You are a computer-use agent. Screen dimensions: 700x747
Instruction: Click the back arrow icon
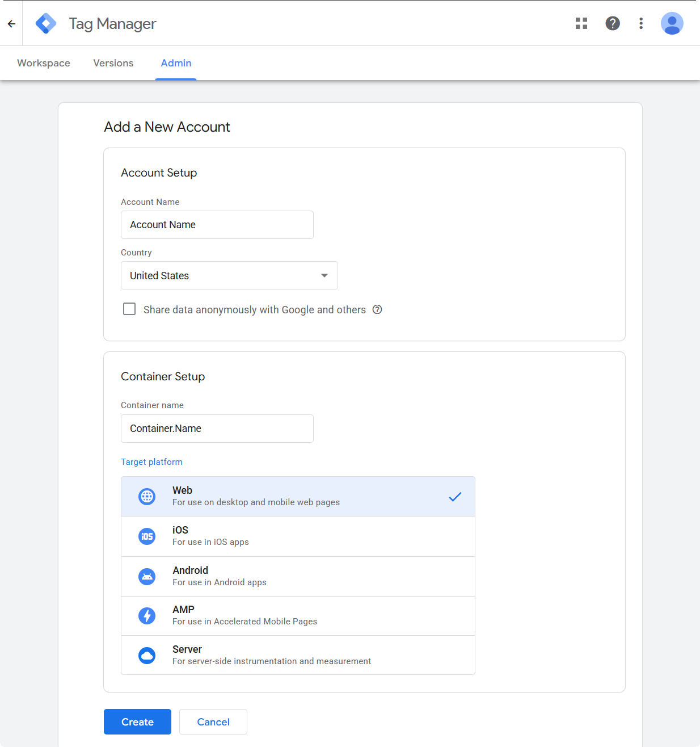click(11, 24)
